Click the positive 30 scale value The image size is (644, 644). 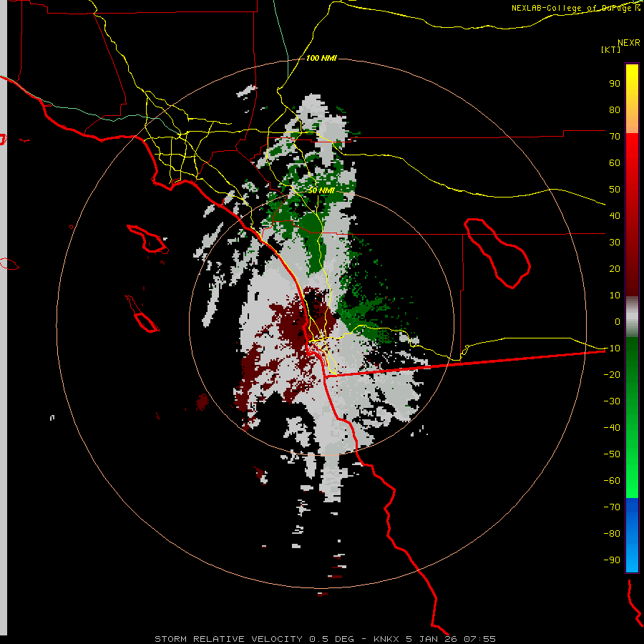(x=615, y=243)
